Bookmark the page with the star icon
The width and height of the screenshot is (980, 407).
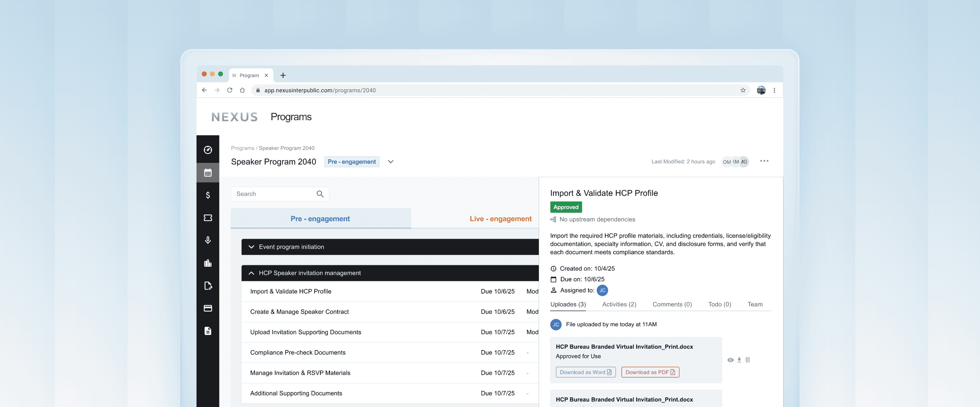coord(743,90)
